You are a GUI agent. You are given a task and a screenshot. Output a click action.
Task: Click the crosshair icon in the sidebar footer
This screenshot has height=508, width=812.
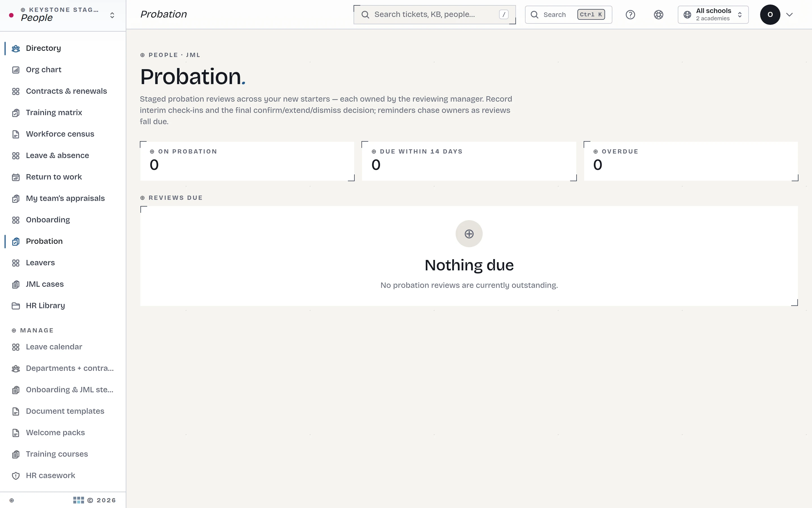click(12, 500)
